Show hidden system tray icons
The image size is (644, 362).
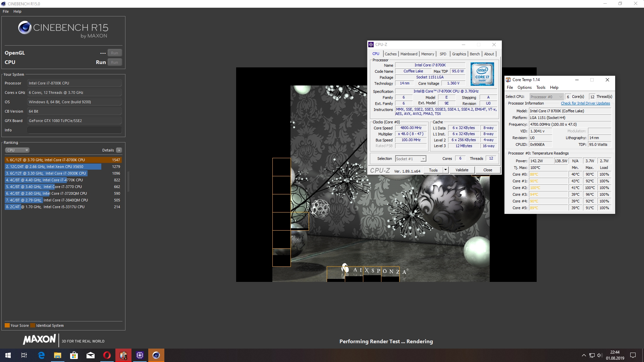[x=584, y=355]
